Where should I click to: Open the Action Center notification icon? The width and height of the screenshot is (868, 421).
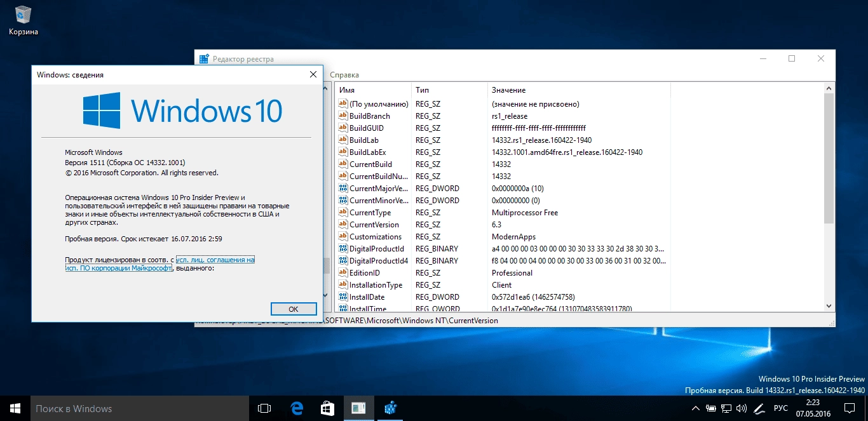(x=850, y=408)
